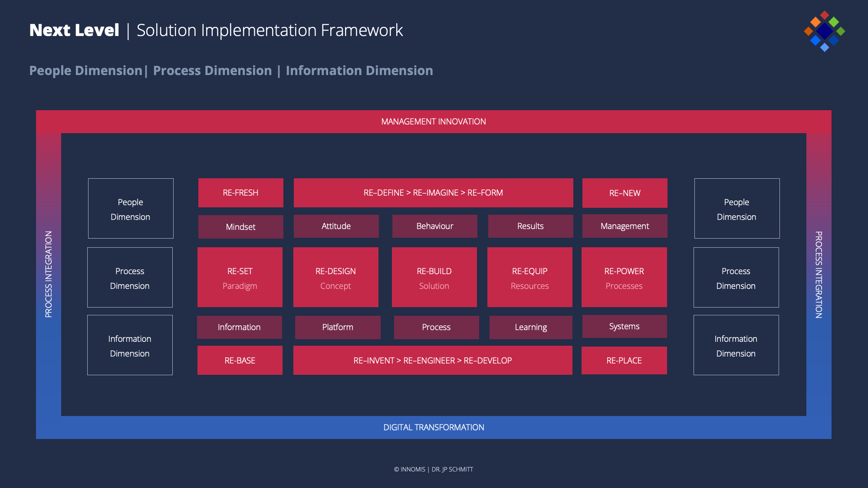Click the Process Dimension subtitle text

pyautogui.click(x=212, y=71)
